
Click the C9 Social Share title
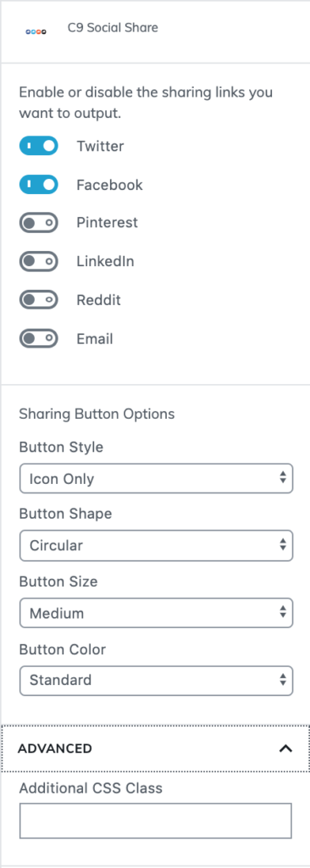coord(113,28)
